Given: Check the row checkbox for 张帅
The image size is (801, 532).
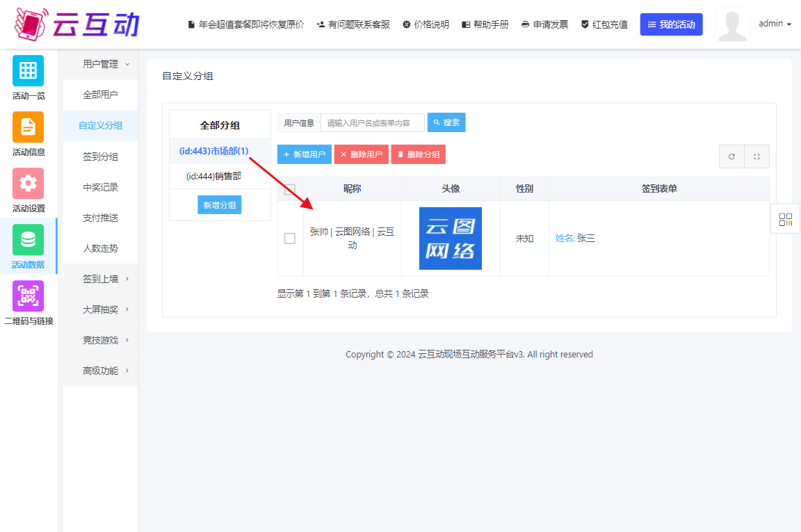Looking at the screenshot, I should [x=290, y=239].
